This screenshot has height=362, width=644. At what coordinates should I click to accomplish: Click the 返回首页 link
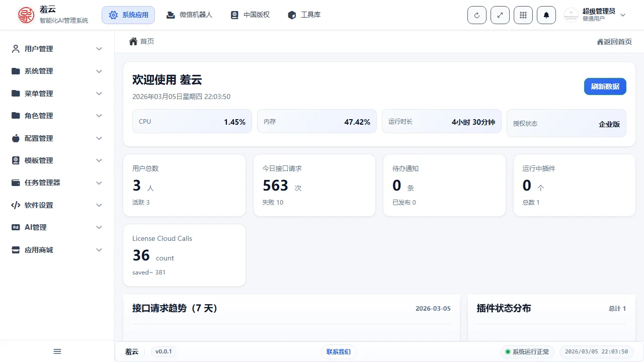pos(614,42)
